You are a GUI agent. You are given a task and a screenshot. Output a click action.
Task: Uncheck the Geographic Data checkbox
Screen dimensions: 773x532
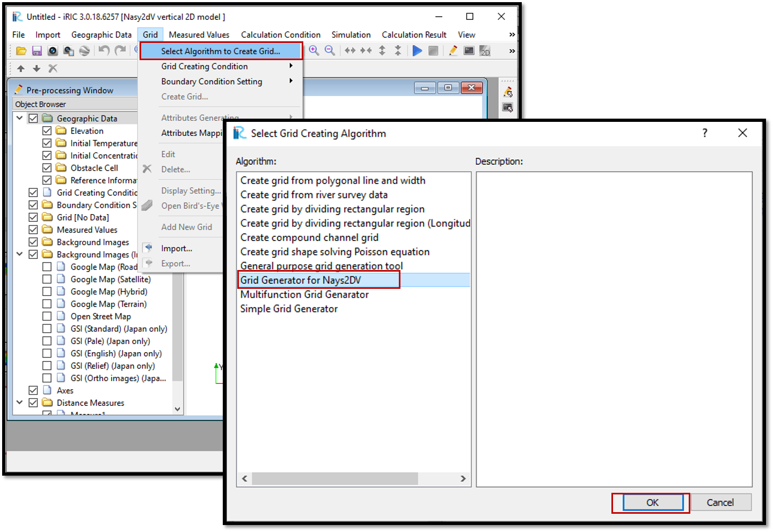pos(33,118)
